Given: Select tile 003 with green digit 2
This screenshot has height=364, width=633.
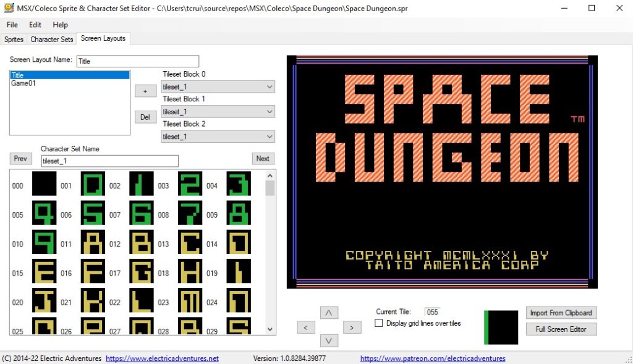Looking at the screenshot, I should (x=190, y=184).
